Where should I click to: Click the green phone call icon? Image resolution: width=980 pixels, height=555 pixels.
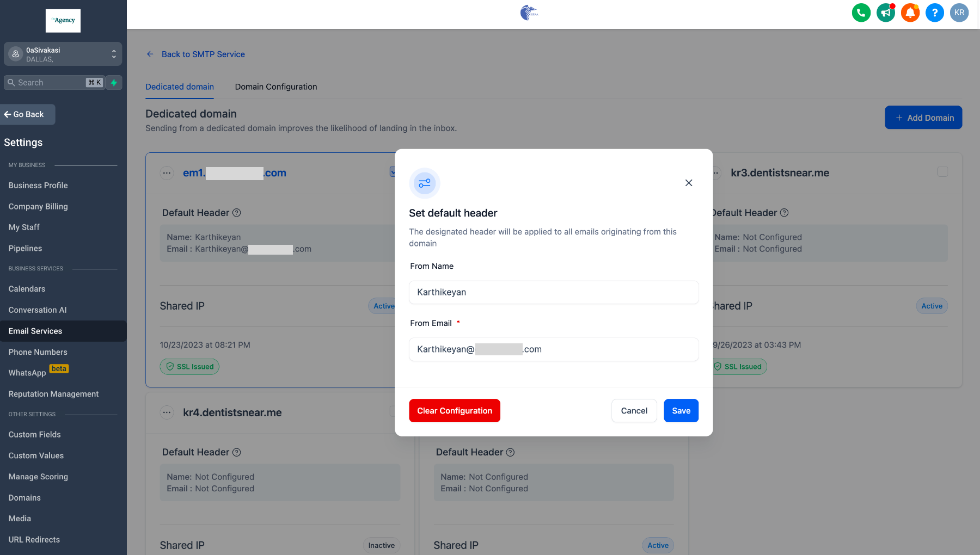[861, 13]
